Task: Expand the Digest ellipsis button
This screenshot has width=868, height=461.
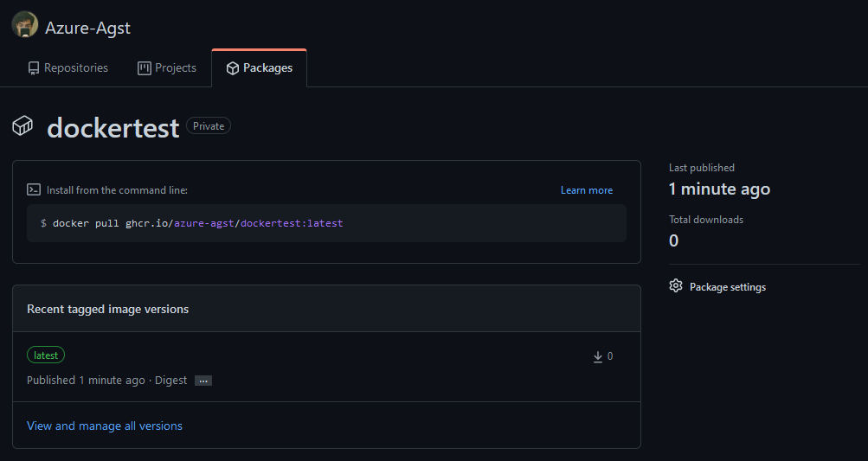Action: (x=203, y=381)
